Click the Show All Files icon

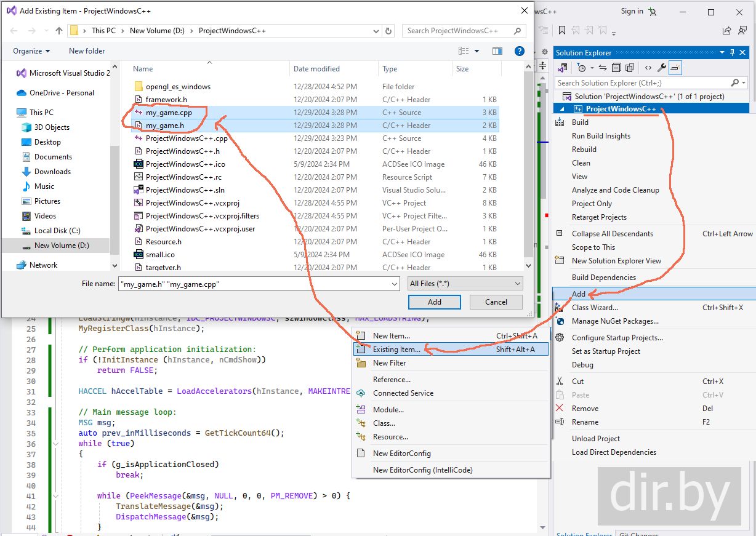[630, 68]
